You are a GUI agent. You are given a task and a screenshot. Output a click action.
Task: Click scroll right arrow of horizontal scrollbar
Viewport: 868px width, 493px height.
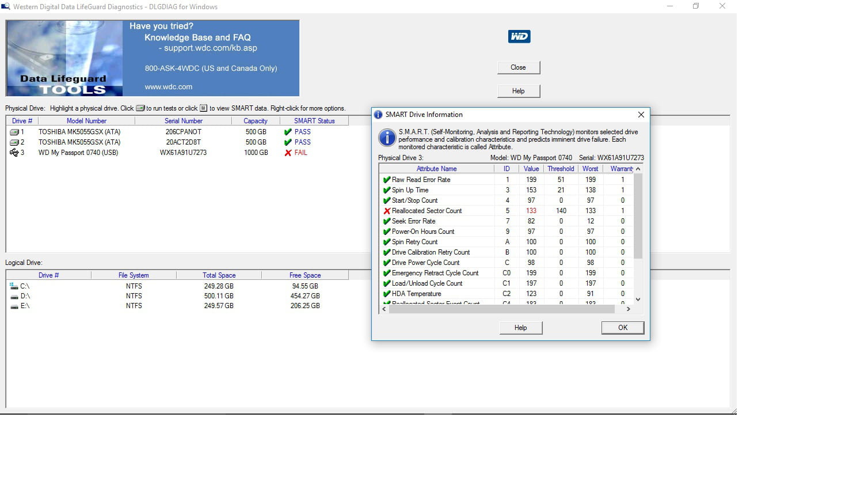click(629, 309)
